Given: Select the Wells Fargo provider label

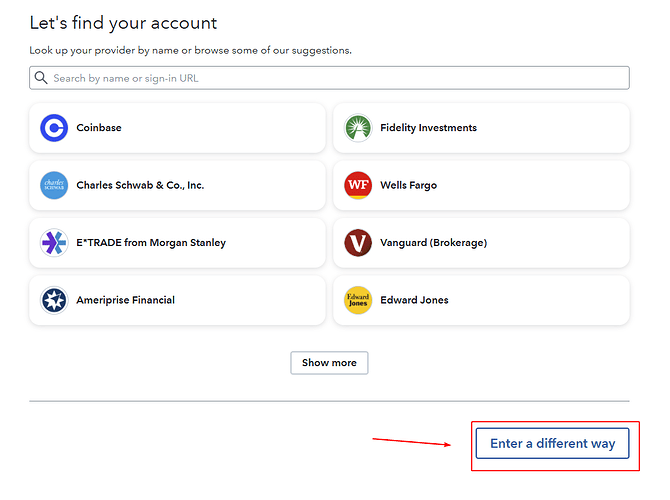Looking at the screenshot, I should click(x=408, y=185).
